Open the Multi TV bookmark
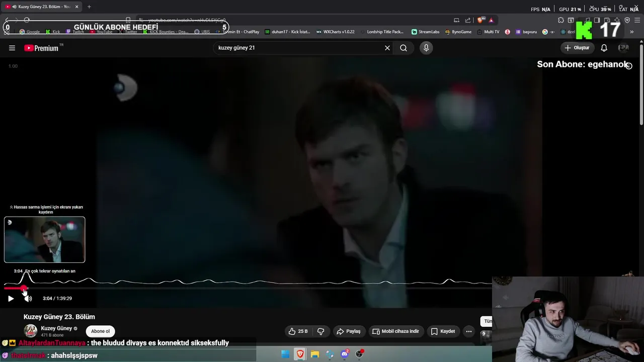Viewport: 644px width, 362px height. 489,32
